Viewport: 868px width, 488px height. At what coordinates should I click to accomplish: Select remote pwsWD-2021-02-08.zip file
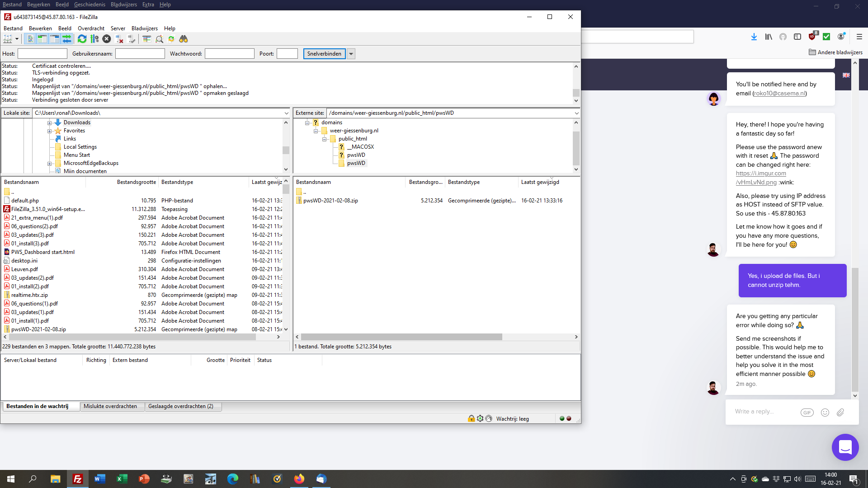(330, 201)
